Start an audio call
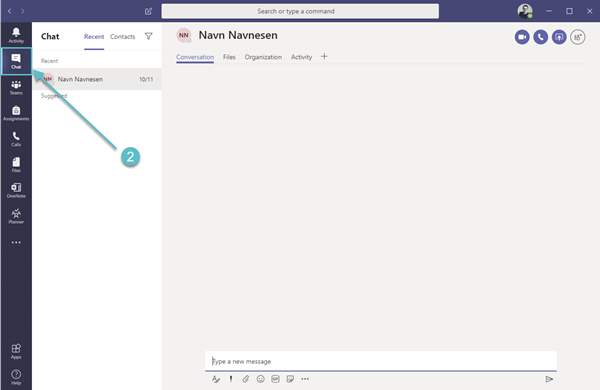Screen dimensions: 600x390 pyautogui.click(x=540, y=37)
